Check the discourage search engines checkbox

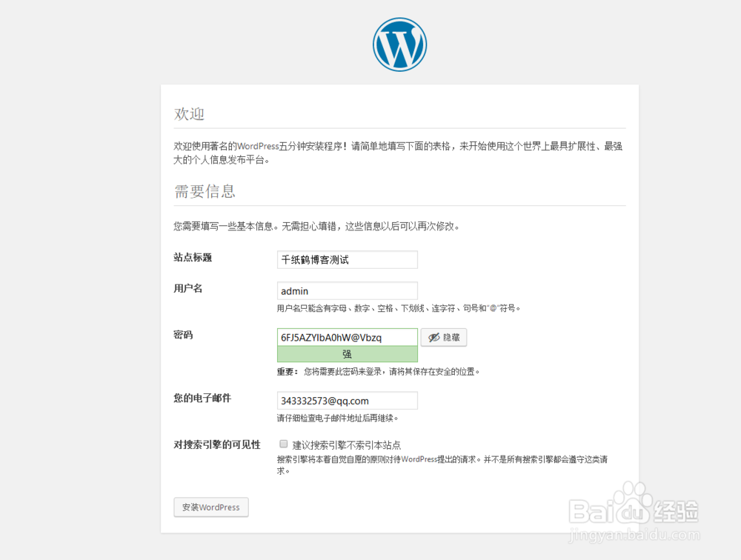(284, 444)
